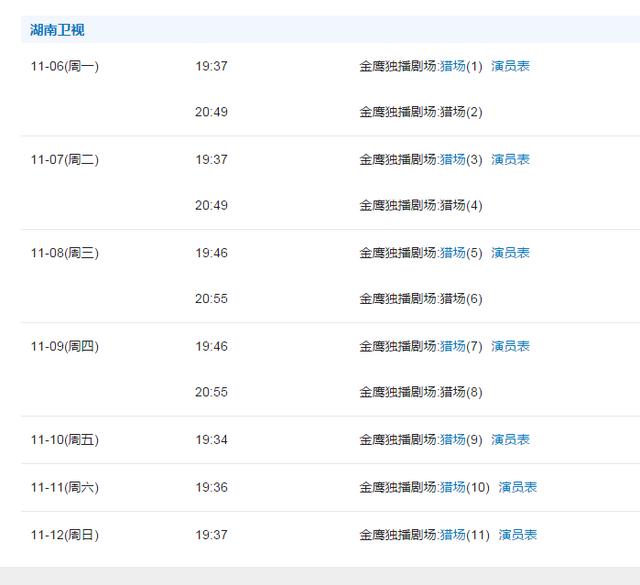The height and width of the screenshot is (585, 640).
Task: Click the 19:46 time on 11-08
Action: click(211, 253)
